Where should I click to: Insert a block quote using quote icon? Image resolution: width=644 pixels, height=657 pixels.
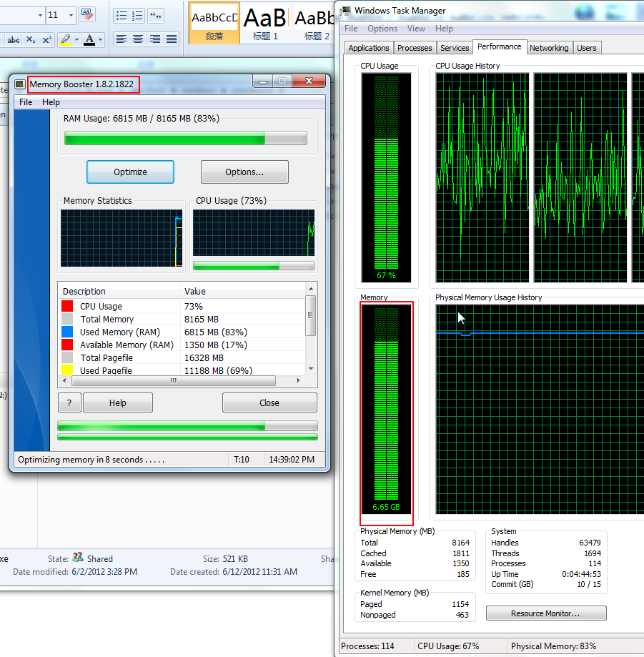pyautogui.click(x=155, y=15)
